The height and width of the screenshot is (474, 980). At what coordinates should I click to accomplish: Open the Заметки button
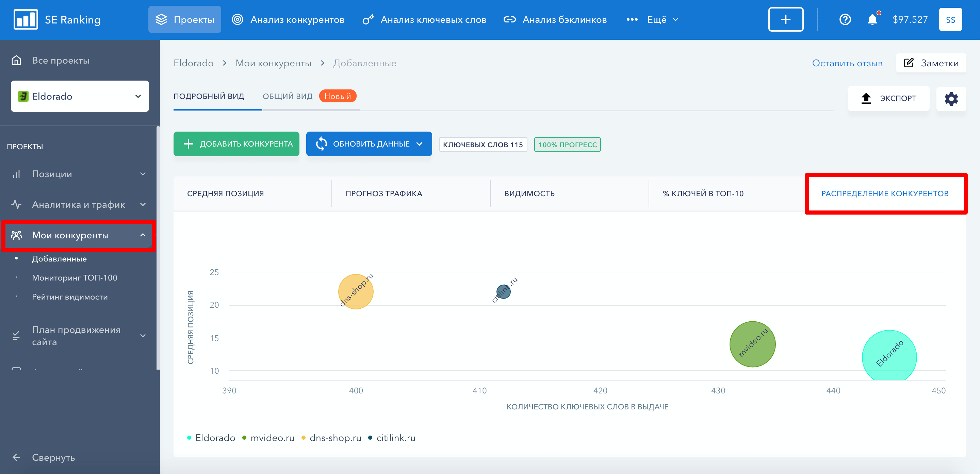point(931,63)
